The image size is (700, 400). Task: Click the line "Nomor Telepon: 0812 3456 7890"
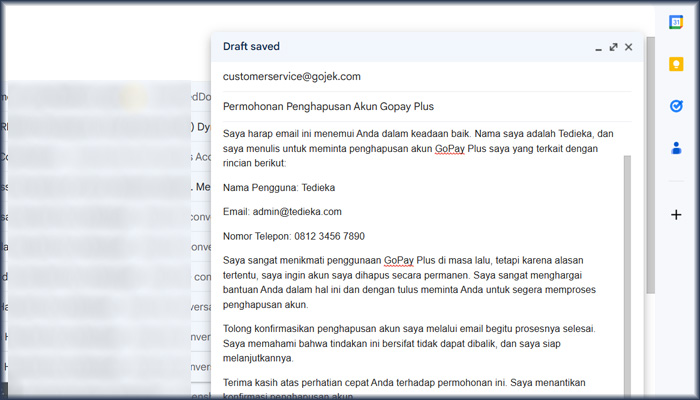[294, 236]
